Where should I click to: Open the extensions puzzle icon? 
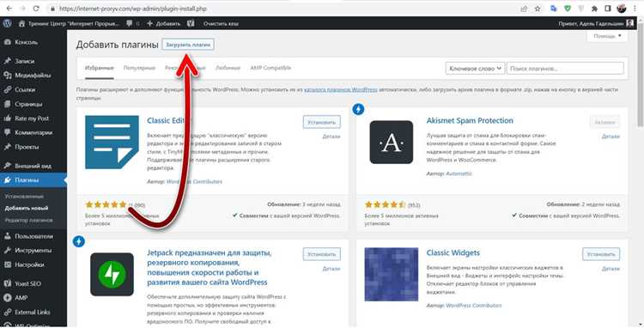pos(594,9)
